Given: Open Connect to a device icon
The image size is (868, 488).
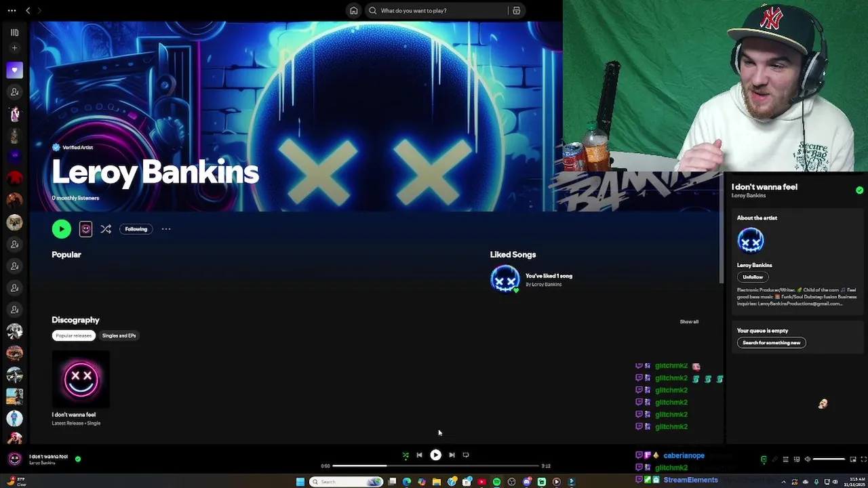Looking at the screenshot, I should click(x=797, y=460).
